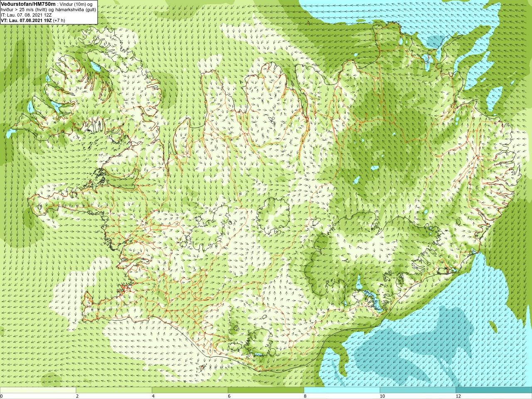
Task: Pick the medium green 4–6 m/s legend swatch
Action: [x=190, y=390]
